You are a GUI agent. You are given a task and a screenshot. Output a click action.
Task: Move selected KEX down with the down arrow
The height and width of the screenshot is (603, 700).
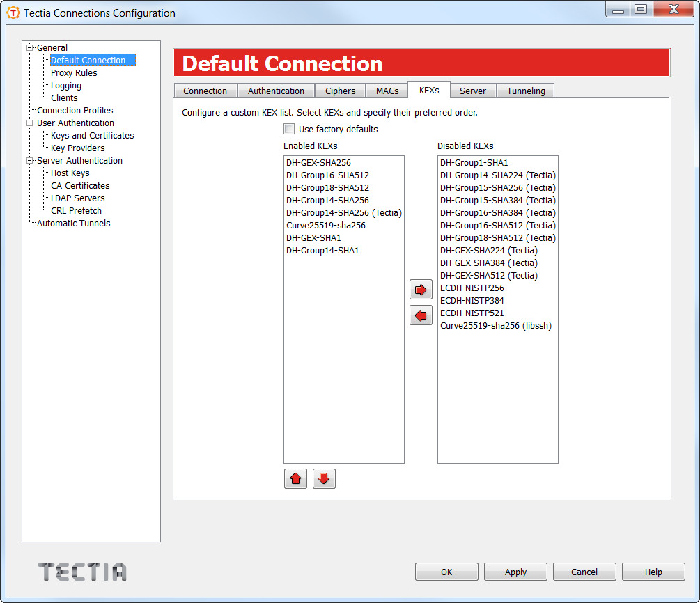coord(324,479)
